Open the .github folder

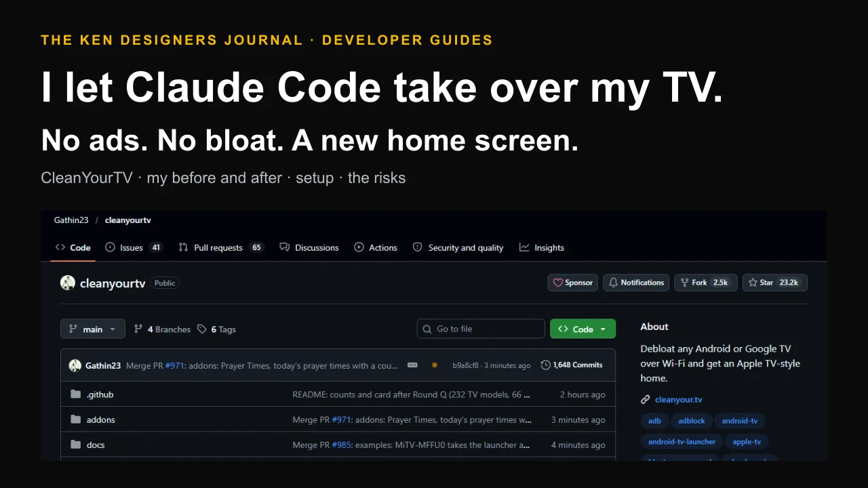point(100,394)
